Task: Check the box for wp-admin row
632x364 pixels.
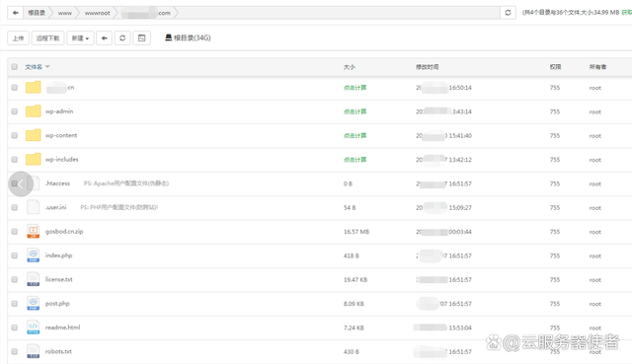Action: click(15, 111)
